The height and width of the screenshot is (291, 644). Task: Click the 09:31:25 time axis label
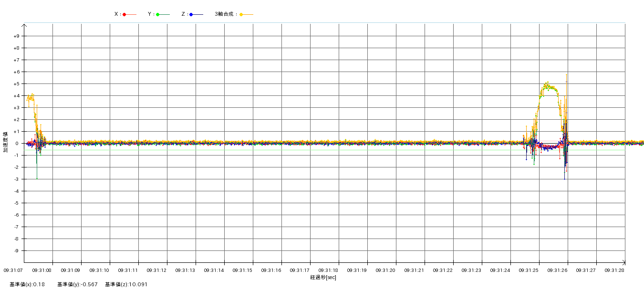529,270
